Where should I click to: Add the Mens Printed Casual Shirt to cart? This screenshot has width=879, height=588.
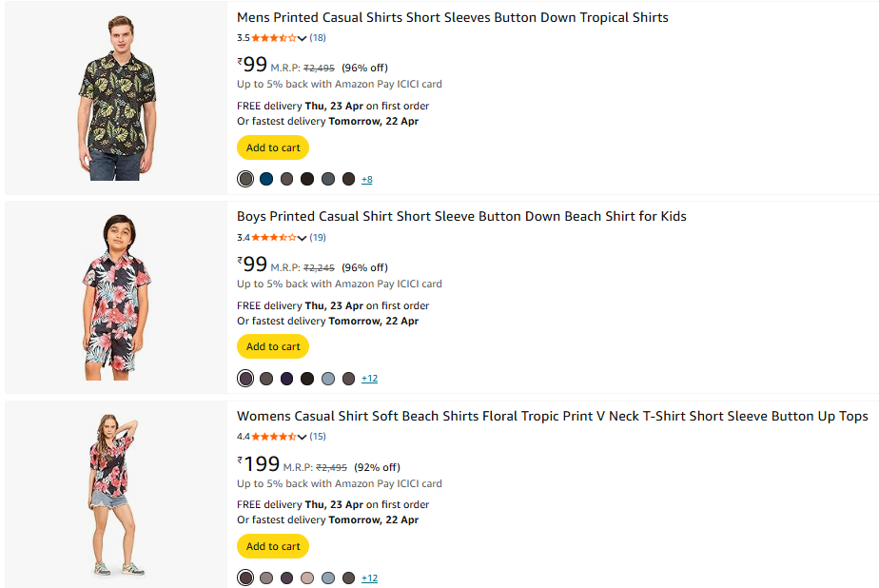[273, 147]
